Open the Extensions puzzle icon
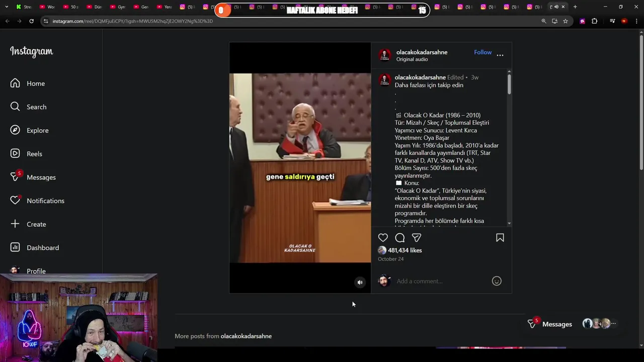 tap(595, 21)
